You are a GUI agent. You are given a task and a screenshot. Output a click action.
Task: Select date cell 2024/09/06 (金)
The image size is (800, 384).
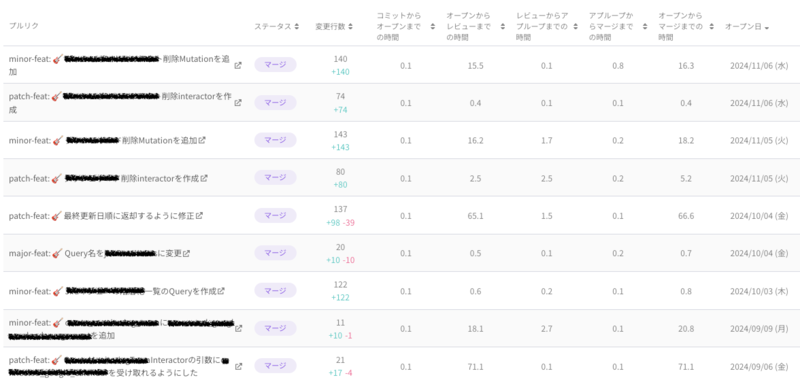[759, 367]
